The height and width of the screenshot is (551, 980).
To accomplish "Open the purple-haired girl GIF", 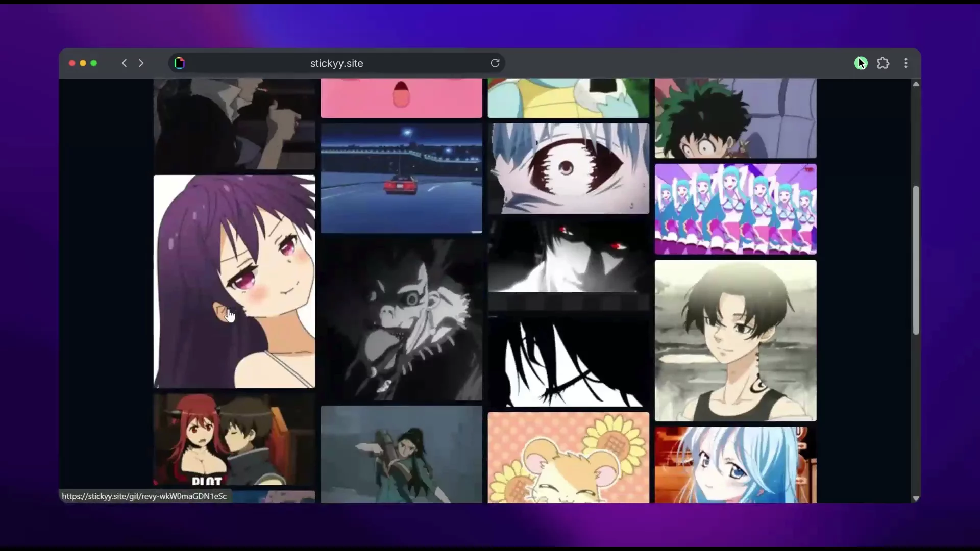I will pos(234,281).
